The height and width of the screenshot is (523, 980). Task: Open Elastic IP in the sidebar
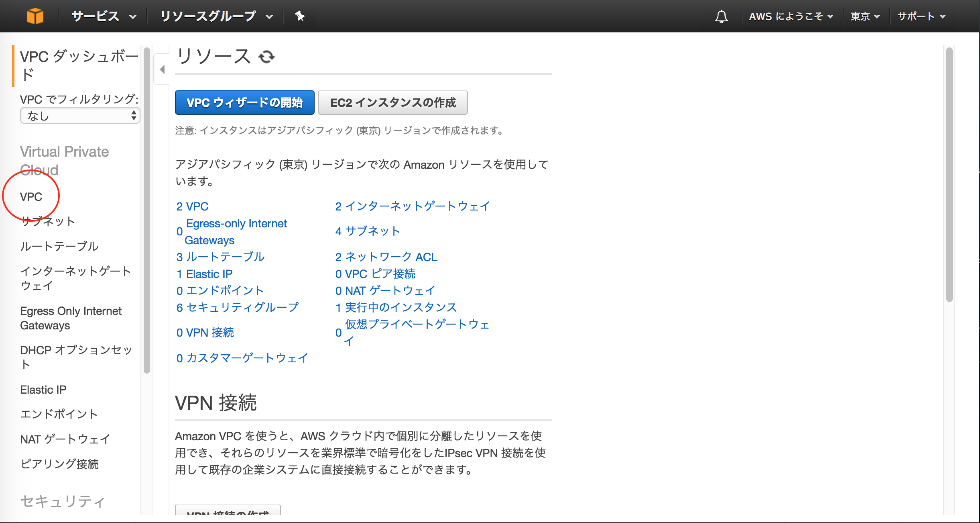43,390
